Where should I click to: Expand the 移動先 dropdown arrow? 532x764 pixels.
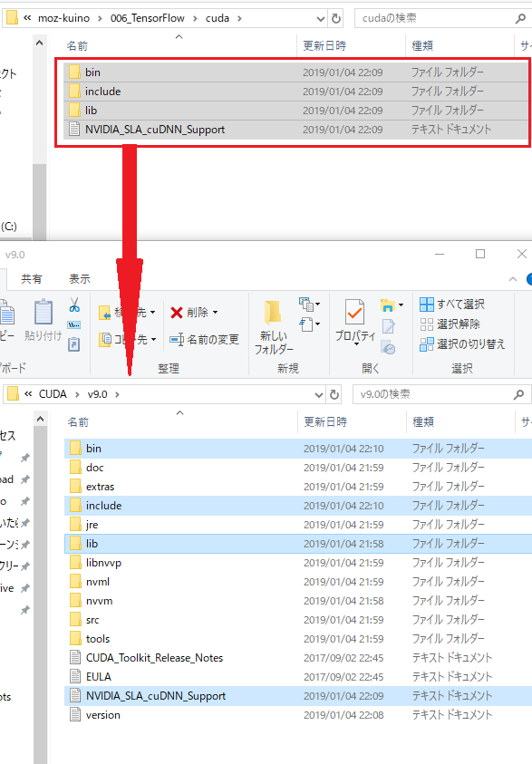[153, 312]
